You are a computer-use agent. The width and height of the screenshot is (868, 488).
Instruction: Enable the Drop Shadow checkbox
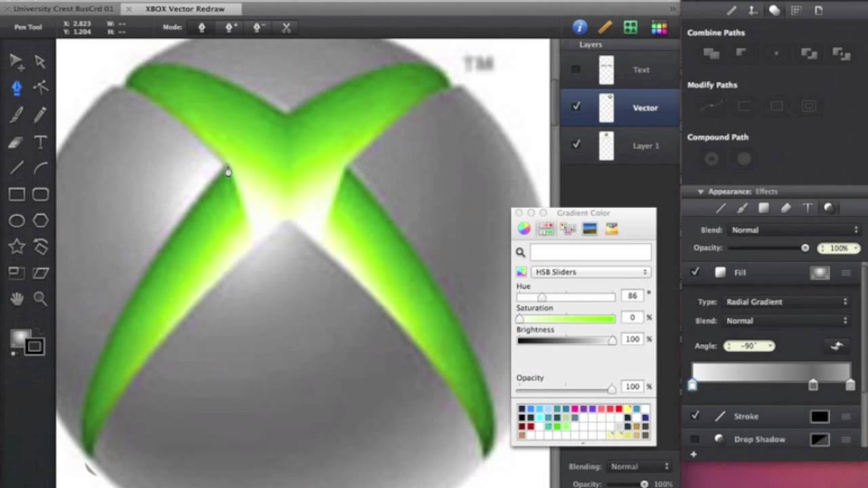[695, 439]
